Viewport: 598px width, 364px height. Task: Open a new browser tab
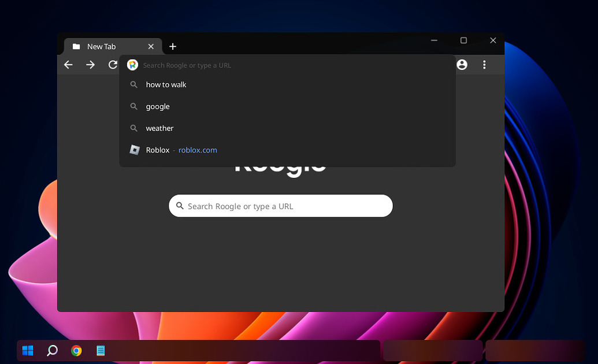(x=172, y=46)
